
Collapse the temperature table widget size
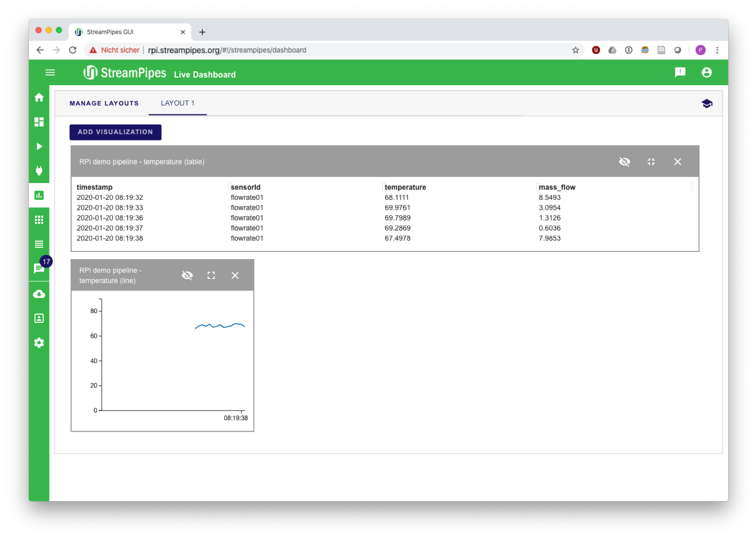(651, 162)
